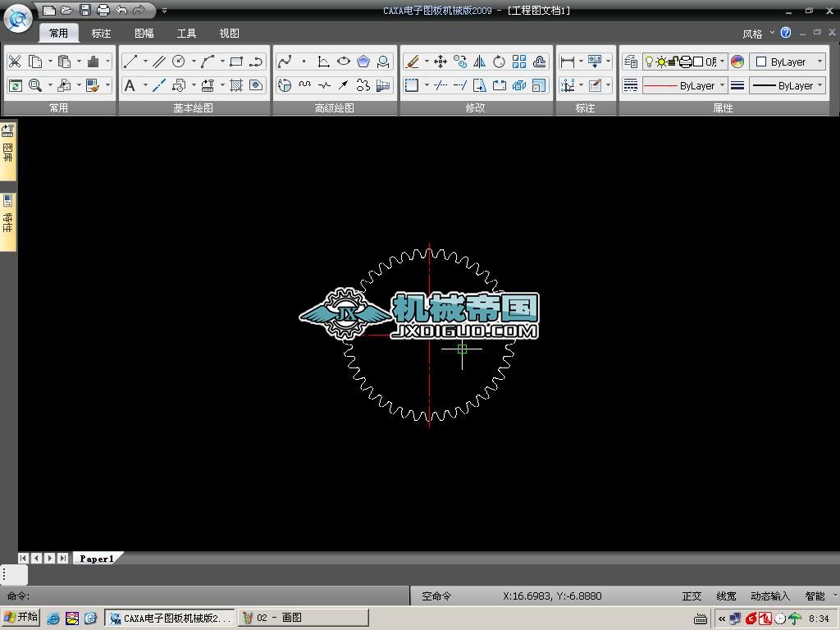
Task: Open Internet Explorer from quick launch
Action: point(53,619)
